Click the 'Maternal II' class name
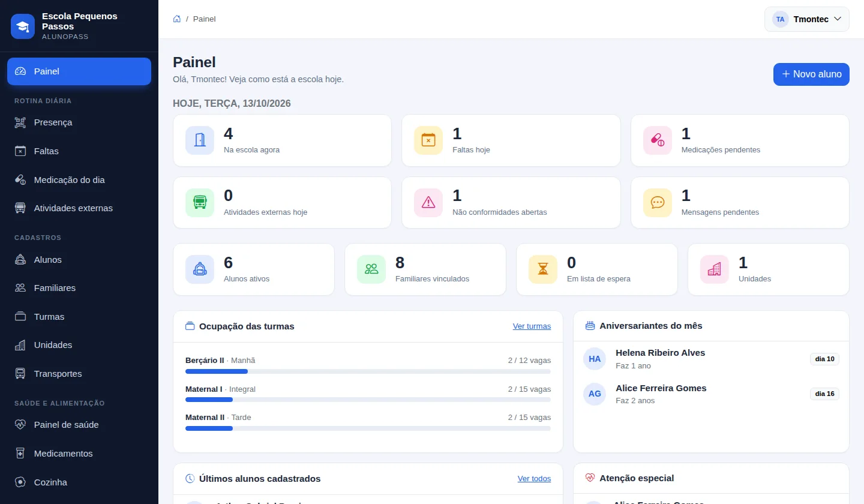The image size is (864, 504). point(205,418)
